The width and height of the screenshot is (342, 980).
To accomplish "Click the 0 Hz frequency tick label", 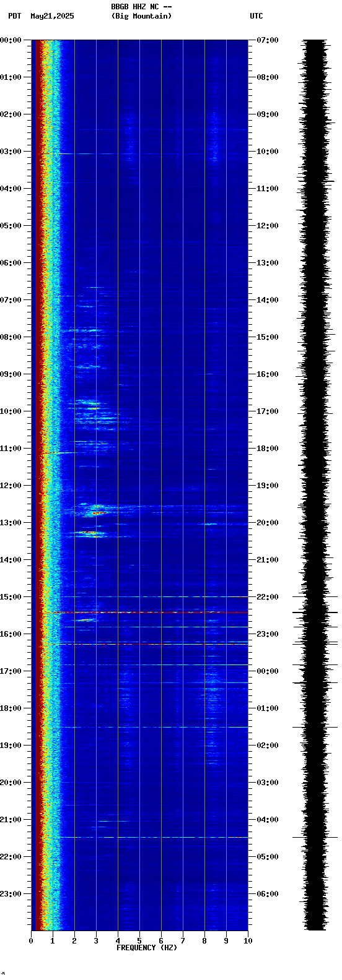I will click(x=31, y=941).
